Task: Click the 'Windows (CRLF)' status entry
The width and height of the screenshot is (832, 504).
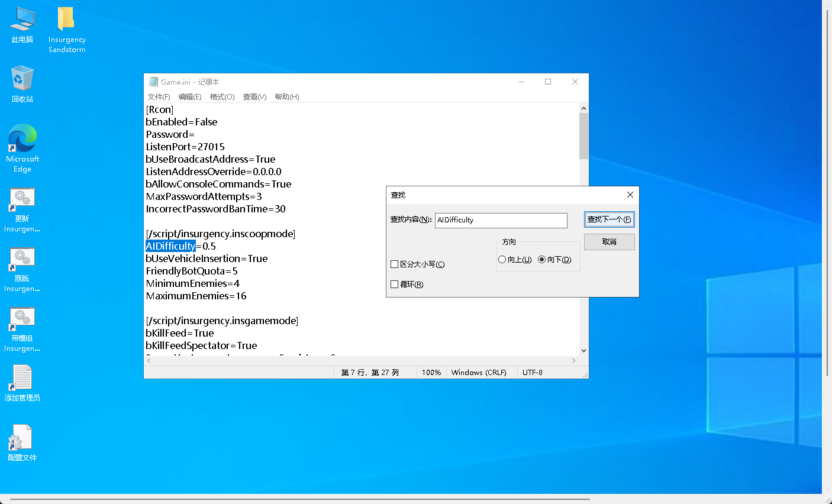Action: [x=479, y=373]
